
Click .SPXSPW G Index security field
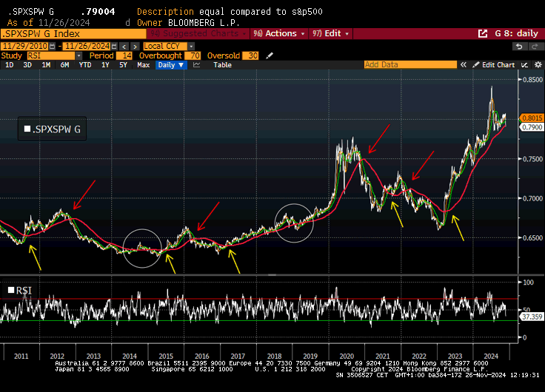point(73,34)
